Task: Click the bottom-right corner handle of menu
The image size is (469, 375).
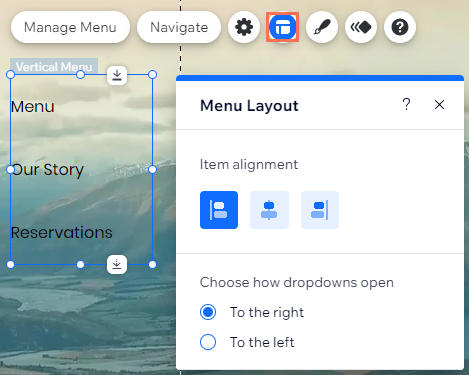Action: coord(152,265)
